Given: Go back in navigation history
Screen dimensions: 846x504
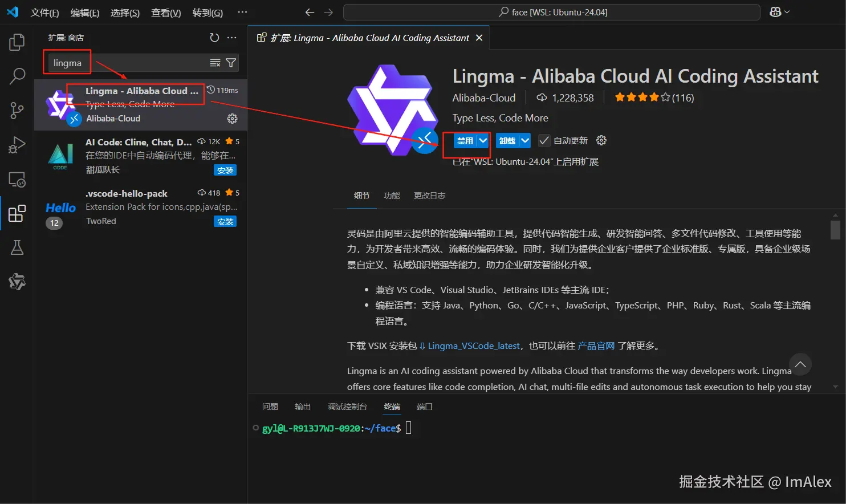Looking at the screenshot, I should tap(310, 12).
